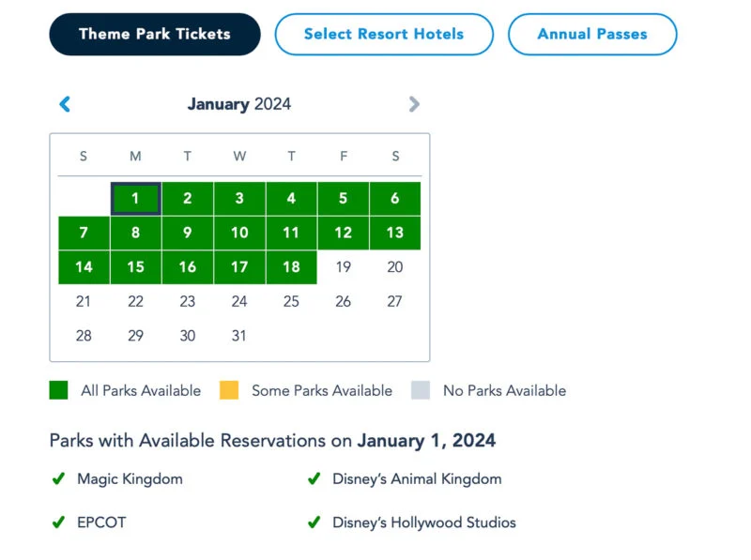Select January 1 on the calendar
Viewport: 751px width, 560px height.
(135, 198)
